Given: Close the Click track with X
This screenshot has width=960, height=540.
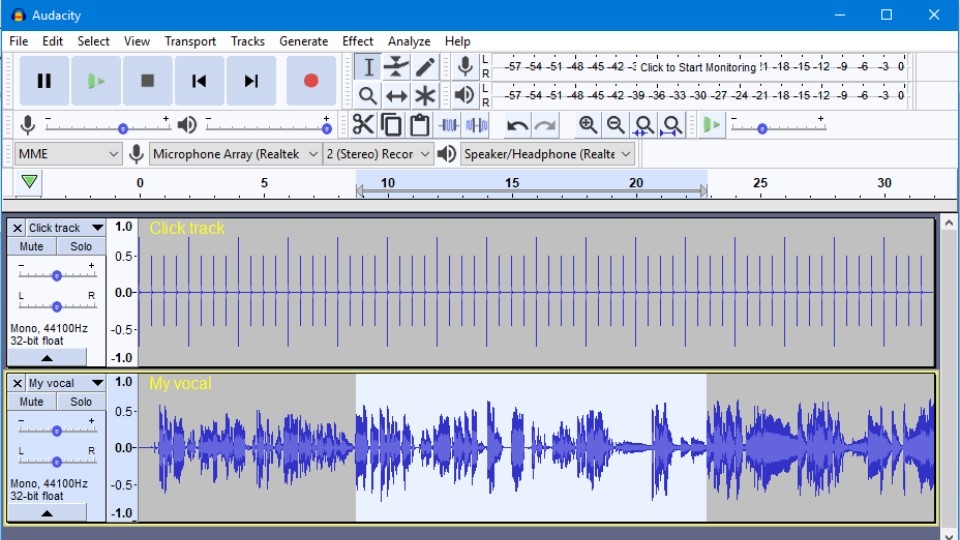Looking at the screenshot, I should click(x=17, y=228).
